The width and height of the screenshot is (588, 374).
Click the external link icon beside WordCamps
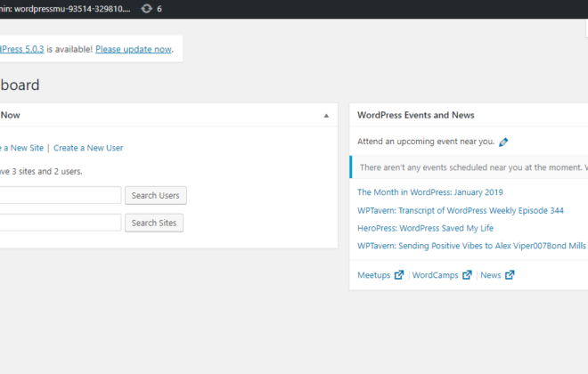pyautogui.click(x=467, y=275)
